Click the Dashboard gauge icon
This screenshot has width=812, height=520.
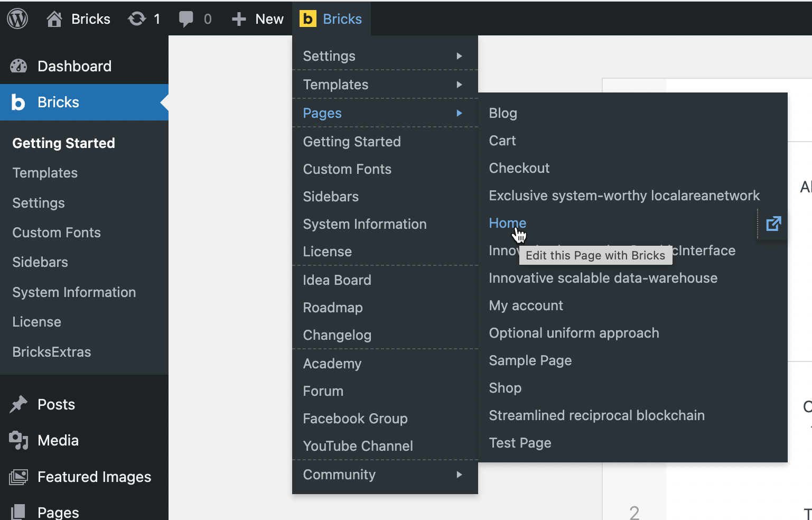(18, 66)
